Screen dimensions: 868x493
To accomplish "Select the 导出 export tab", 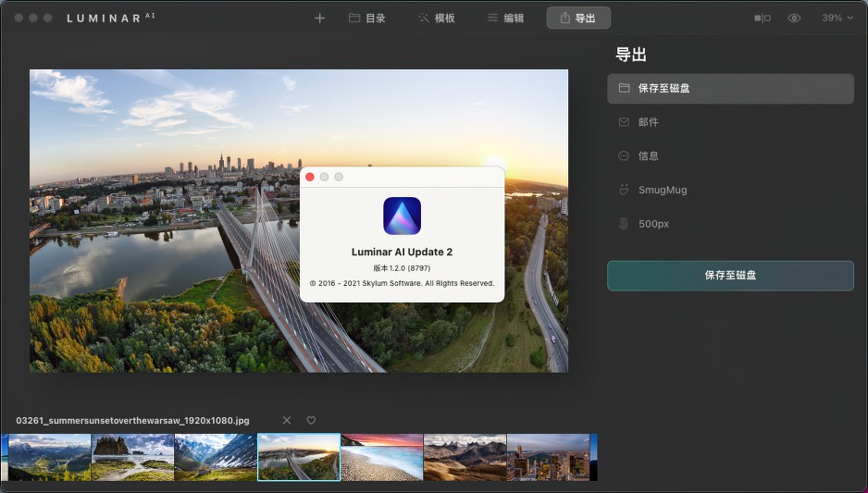I will point(578,18).
